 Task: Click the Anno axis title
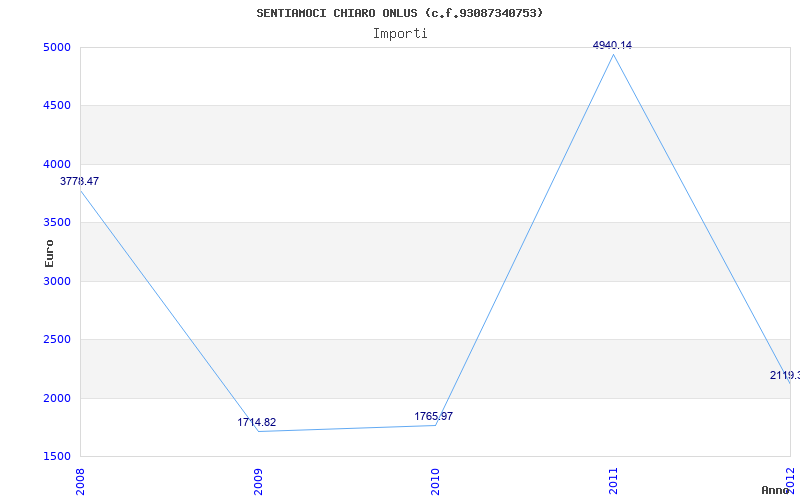pyautogui.click(x=776, y=490)
